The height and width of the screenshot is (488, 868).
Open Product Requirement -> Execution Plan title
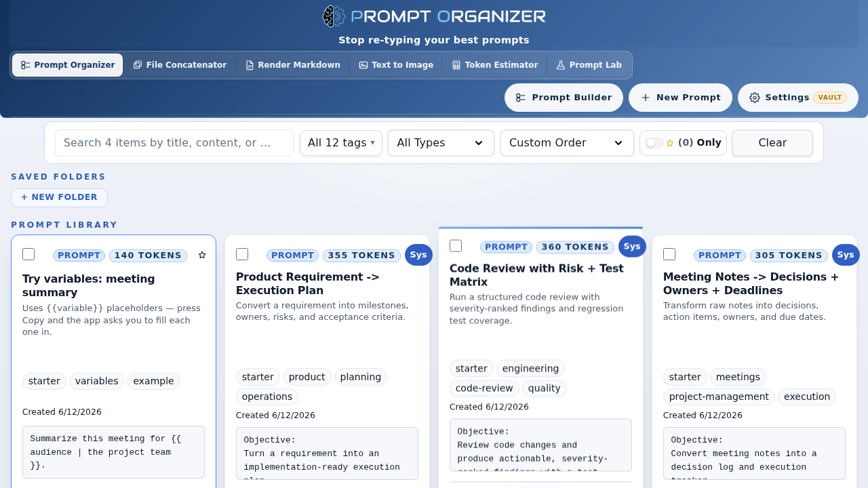[x=308, y=283]
